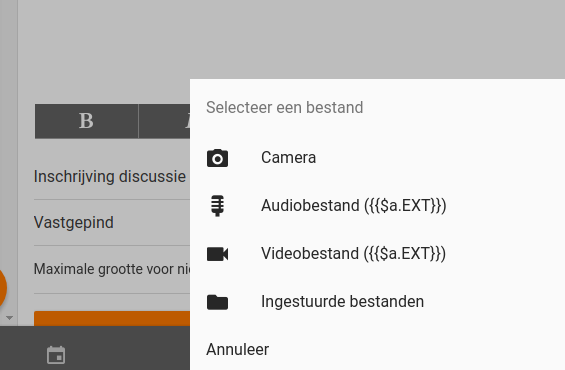Image resolution: width=565 pixels, height=370 pixels.
Task: Click the Selecteer een bestand heading
Action: [285, 107]
